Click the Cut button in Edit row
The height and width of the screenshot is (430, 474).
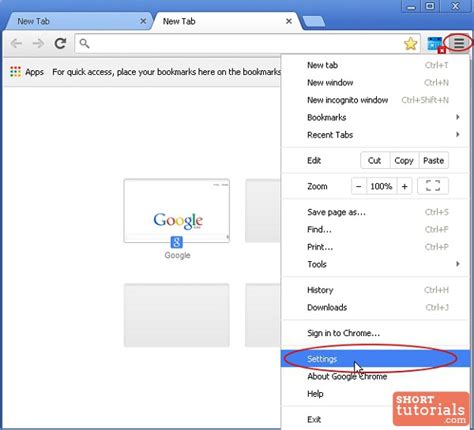(x=375, y=160)
